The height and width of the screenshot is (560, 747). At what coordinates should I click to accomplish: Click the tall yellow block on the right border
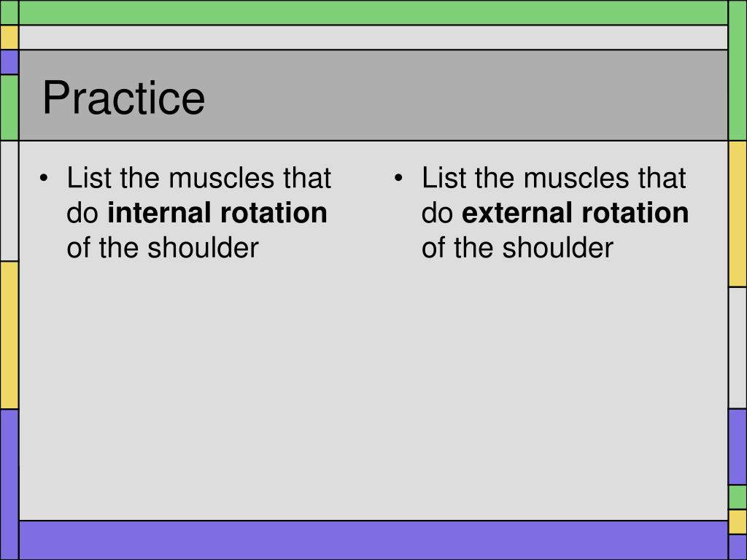[x=738, y=214]
